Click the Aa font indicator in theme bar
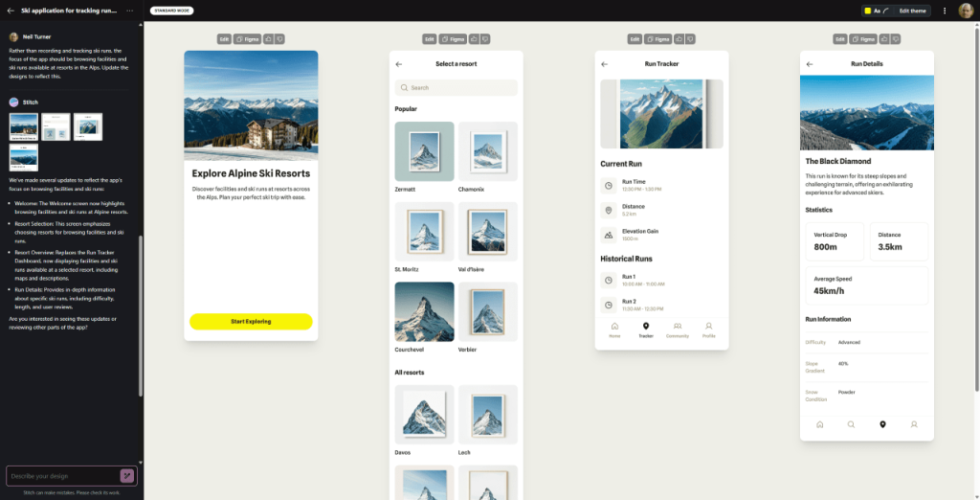The height and width of the screenshot is (500, 980). coord(877,11)
